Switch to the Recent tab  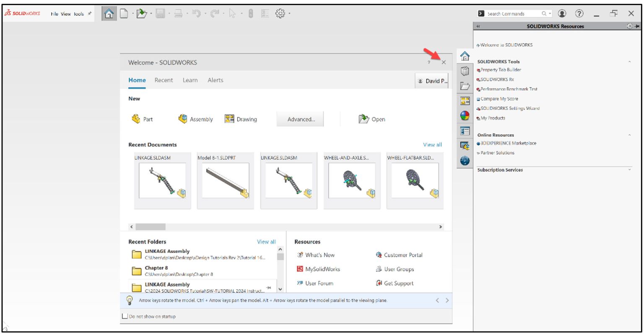(x=164, y=80)
